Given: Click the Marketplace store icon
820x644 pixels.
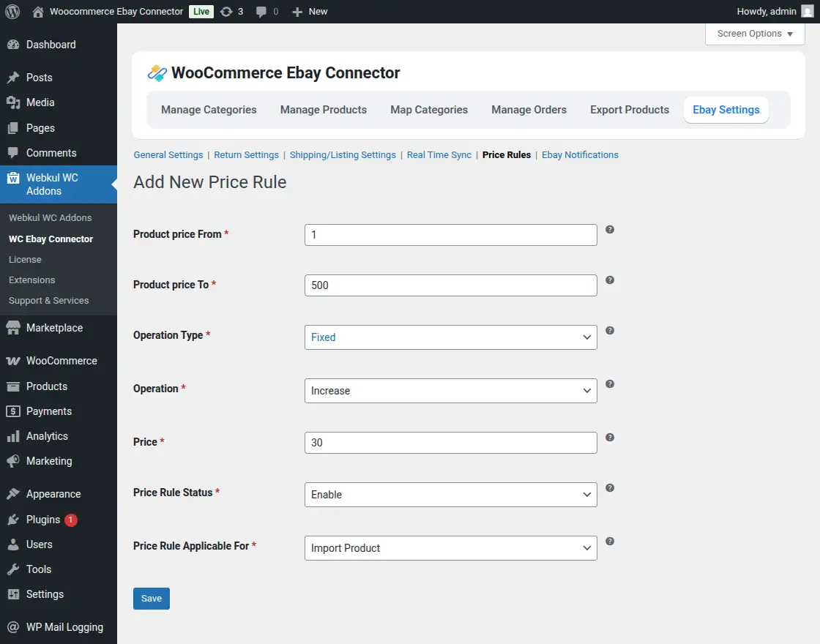Looking at the screenshot, I should click(x=13, y=328).
